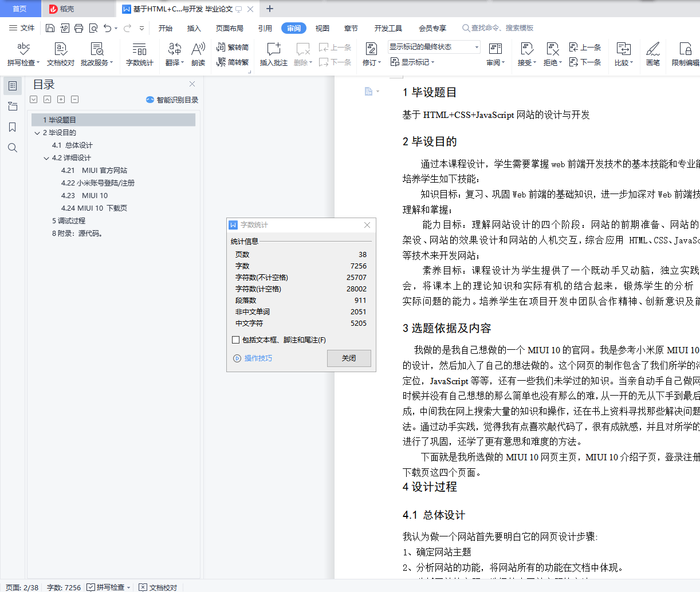Image resolution: width=700 pixels, height=592 pixels.
Task: Click the page number 2/38 status
Action: tap(22, 587)
